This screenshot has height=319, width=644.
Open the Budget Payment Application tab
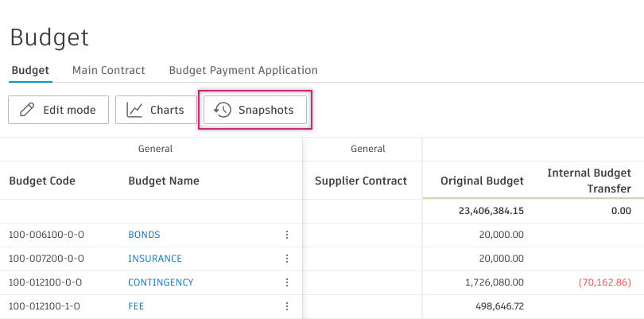coord(243,70)
